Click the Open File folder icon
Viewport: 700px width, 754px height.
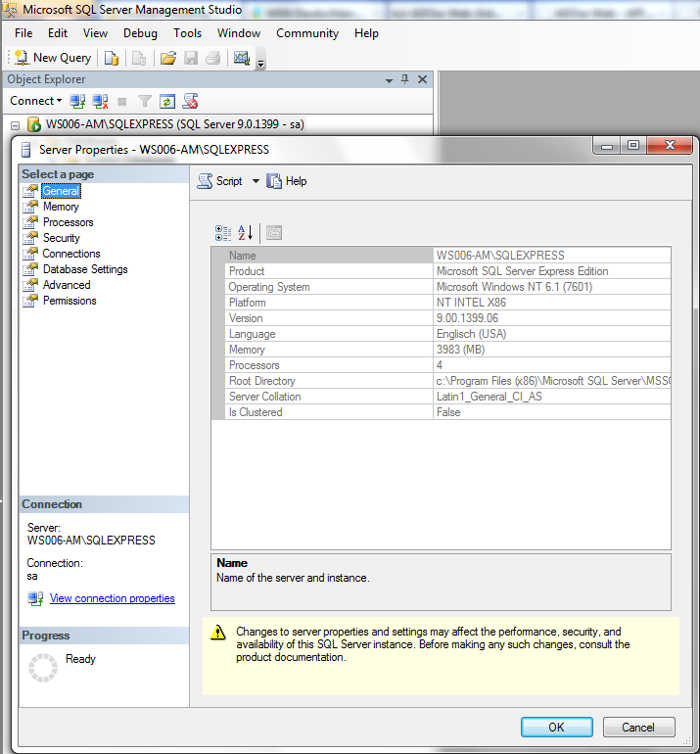167,58
